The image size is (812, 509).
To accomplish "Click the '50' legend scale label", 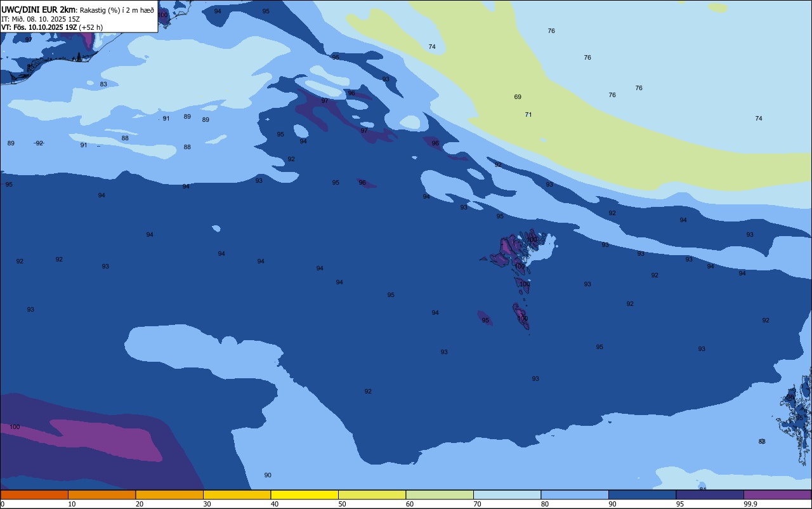I will tap(342, 504).
